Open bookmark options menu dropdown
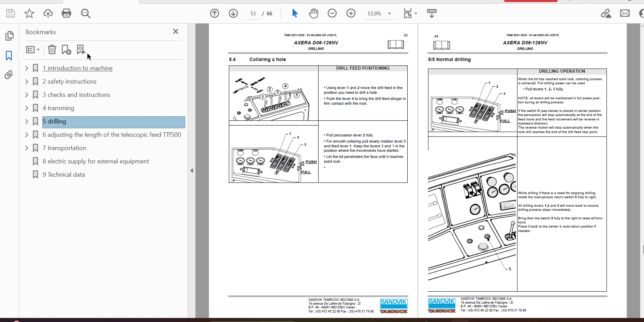Image resolution: width=644 pixels, height=322 pixels. tap(33, 50)
